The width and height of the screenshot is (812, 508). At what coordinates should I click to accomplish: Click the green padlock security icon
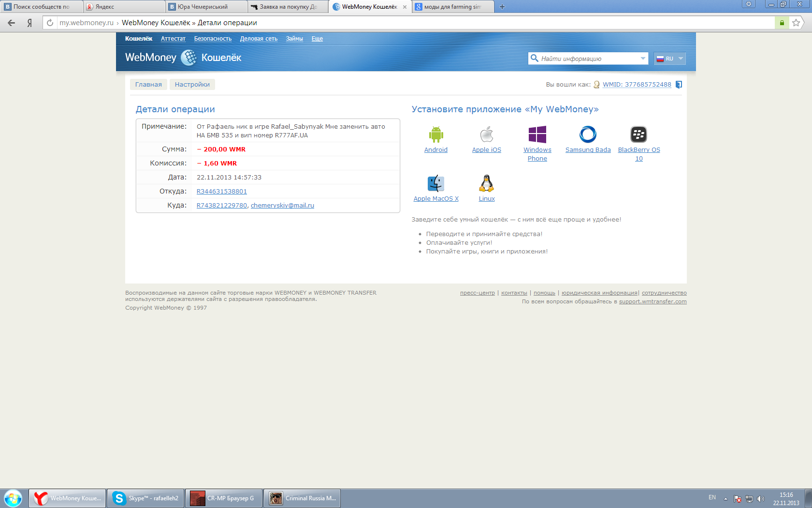782,23
